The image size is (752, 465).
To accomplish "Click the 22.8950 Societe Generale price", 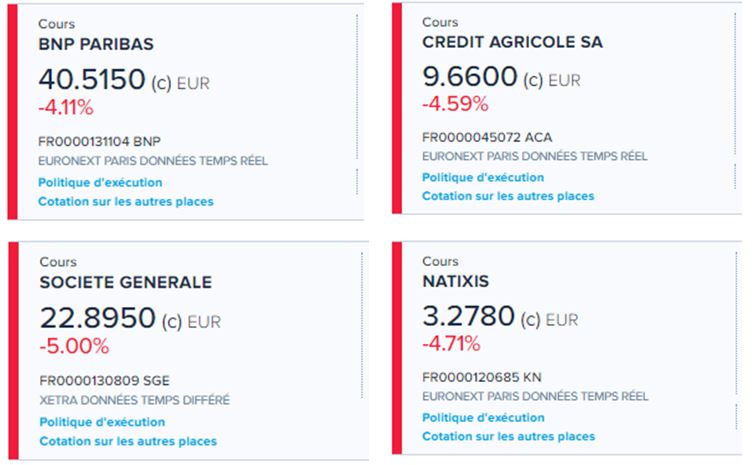I will click(x=97, y=319).
